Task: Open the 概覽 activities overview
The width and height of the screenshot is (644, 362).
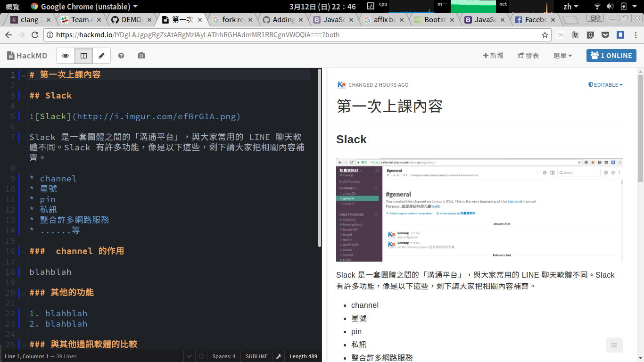Action: pos(13,7)
